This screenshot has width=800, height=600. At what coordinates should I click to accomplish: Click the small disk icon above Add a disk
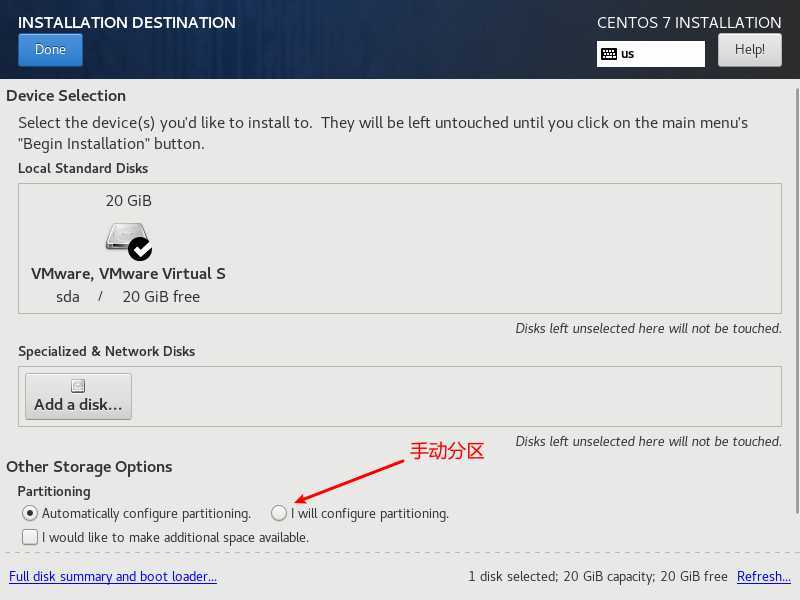tap(78, 386)
